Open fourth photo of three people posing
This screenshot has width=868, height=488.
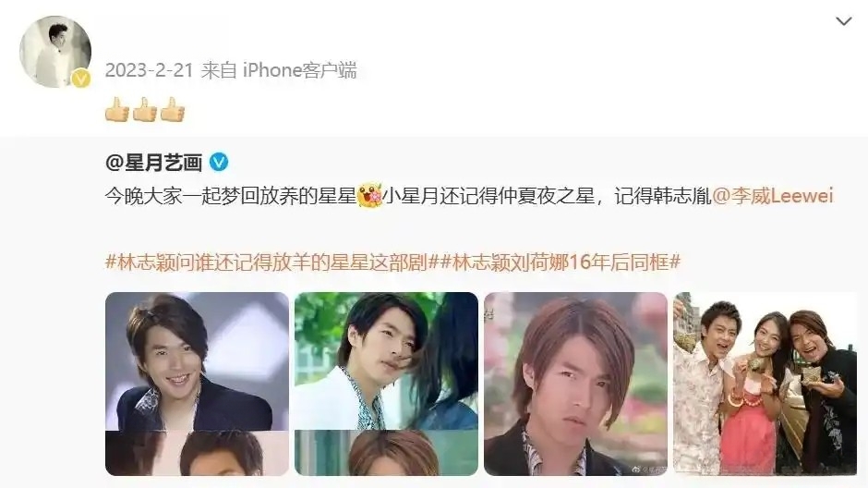(765, 384)
